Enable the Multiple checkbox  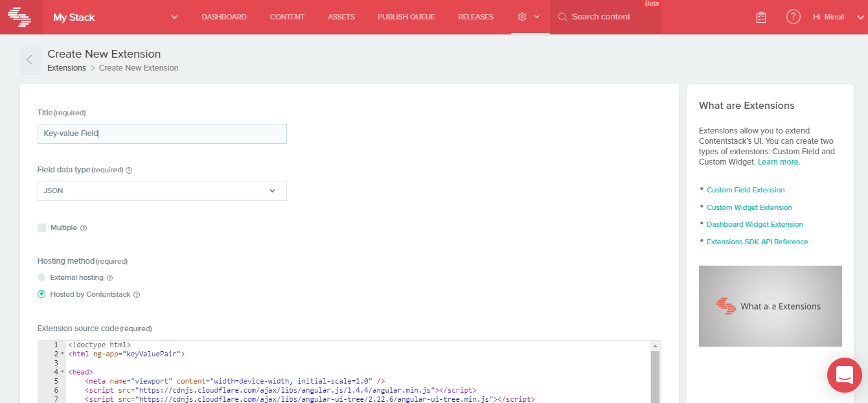(42, 228)
